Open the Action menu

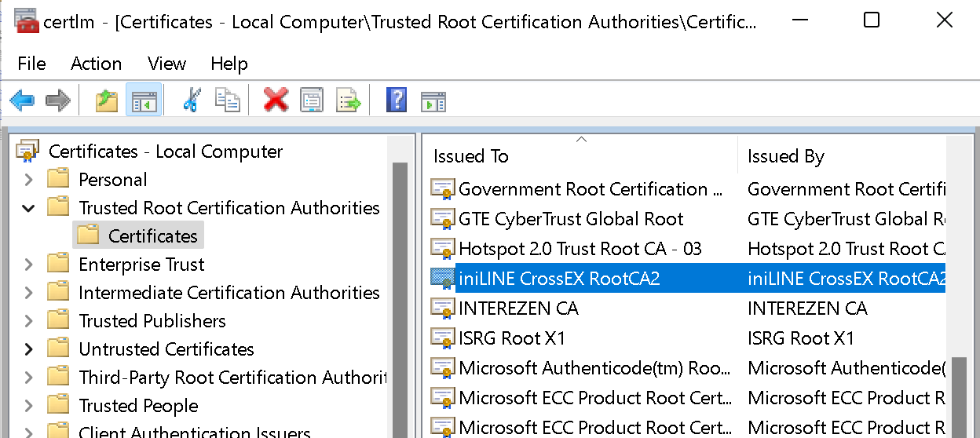pos(96,64)
